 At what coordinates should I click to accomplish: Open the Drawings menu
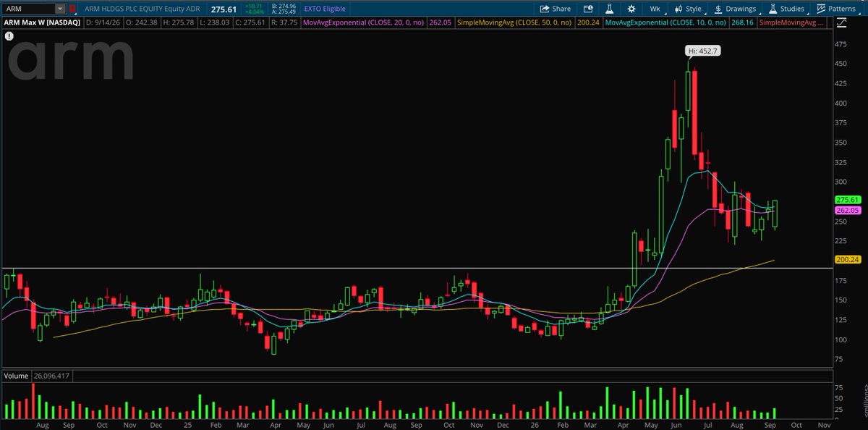click(x=735, y=9)
